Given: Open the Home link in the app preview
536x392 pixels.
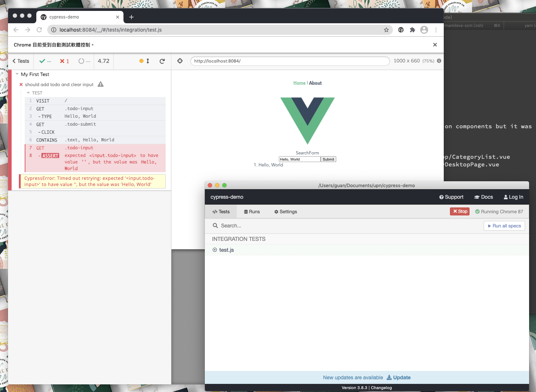Looking at the screenshot, I should coord(299,83).
